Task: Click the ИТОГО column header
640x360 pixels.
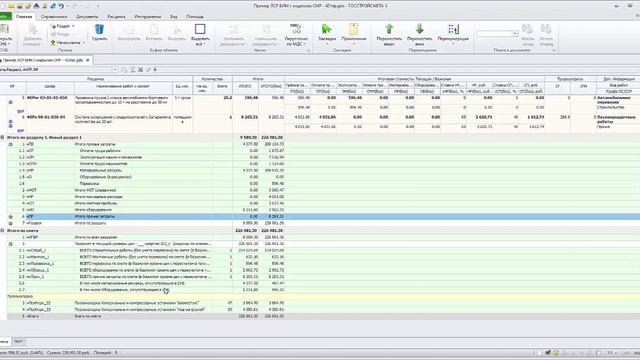Action: click(x=246, y=87)
